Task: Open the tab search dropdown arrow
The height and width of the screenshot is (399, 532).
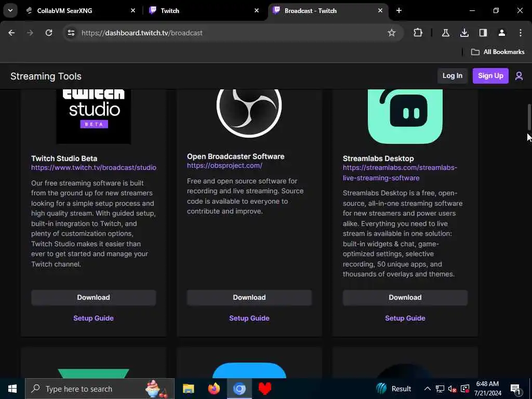Action: pyautogui.click(x=10, y=10)
